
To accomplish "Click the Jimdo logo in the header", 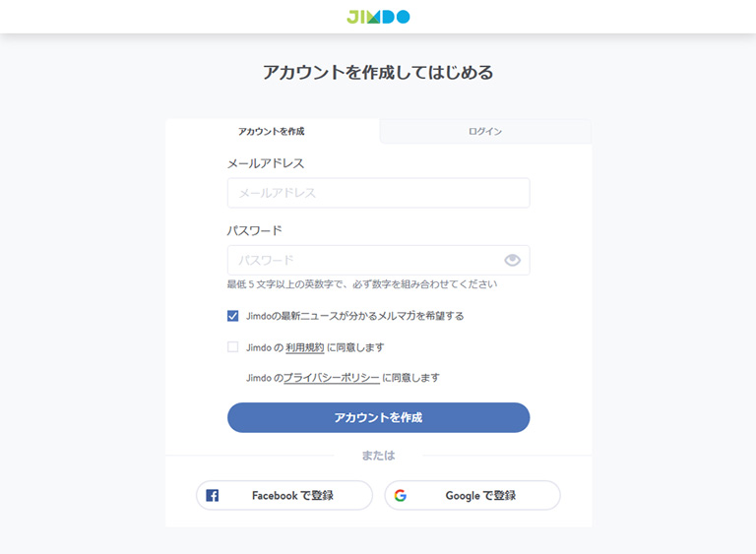I will coord(378,17).
